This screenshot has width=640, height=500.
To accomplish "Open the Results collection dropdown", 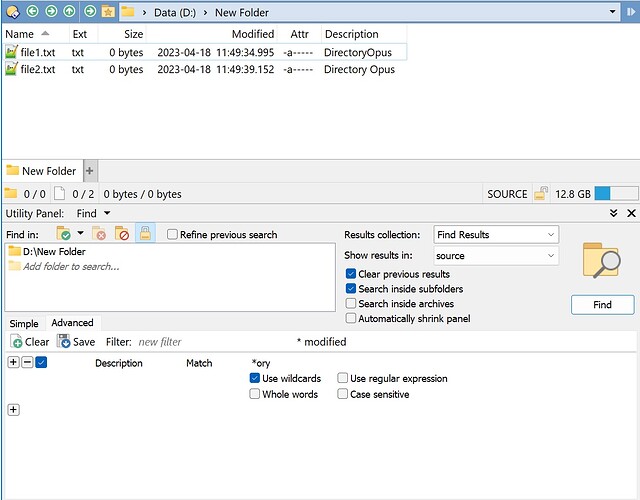I will pyautogui.click(x=496, y=235).
